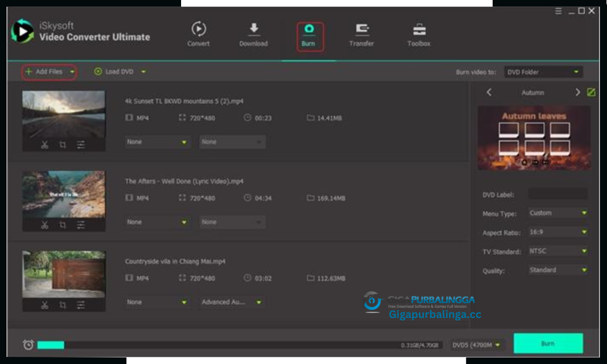This screenshot has height=364, width=607.
Task: Trim the 4k Sunset video with scissors icon
Action: [x=45, y=145]
